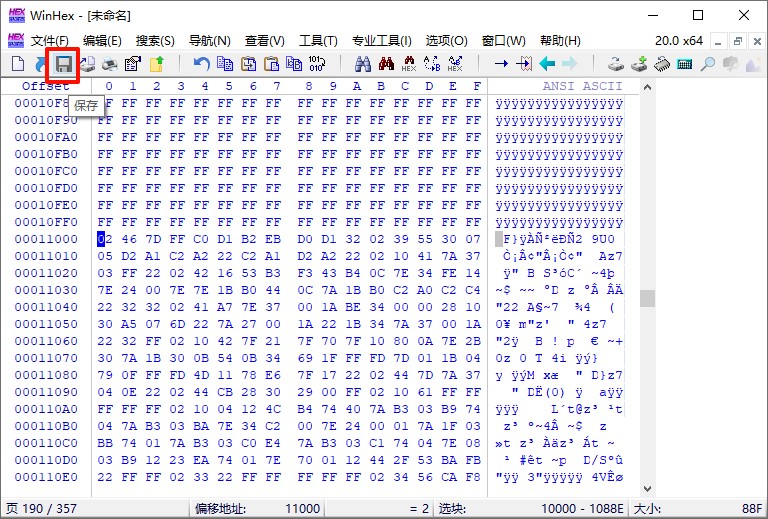Navigate back with the teal left arrow
Image resolution: width=768 pixels, height=519 pixels.
click(x=547, y=64)
